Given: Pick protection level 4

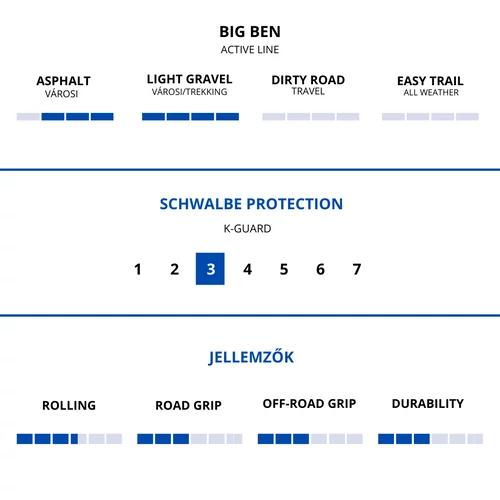Looking at the screenshot, I should click(x=247, y=269).
